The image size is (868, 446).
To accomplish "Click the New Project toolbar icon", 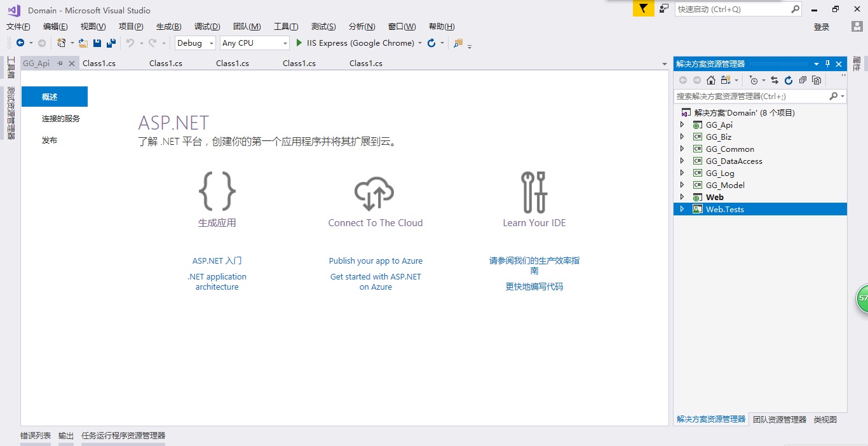I will click(62, 43).
